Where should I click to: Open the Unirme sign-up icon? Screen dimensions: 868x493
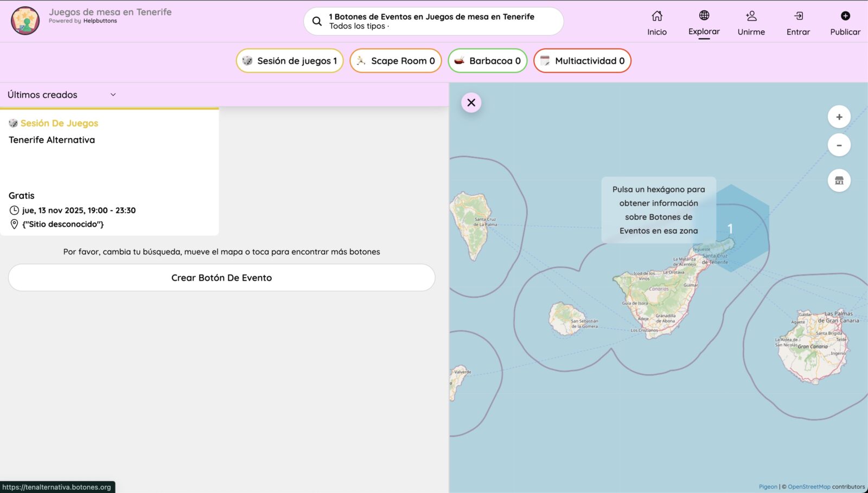751,16
